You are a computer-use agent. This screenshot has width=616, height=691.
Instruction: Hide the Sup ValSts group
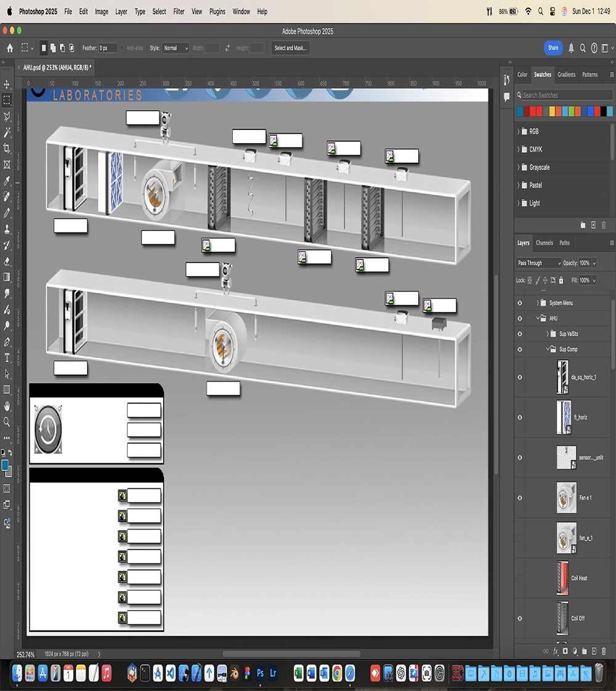coord(519,334)
